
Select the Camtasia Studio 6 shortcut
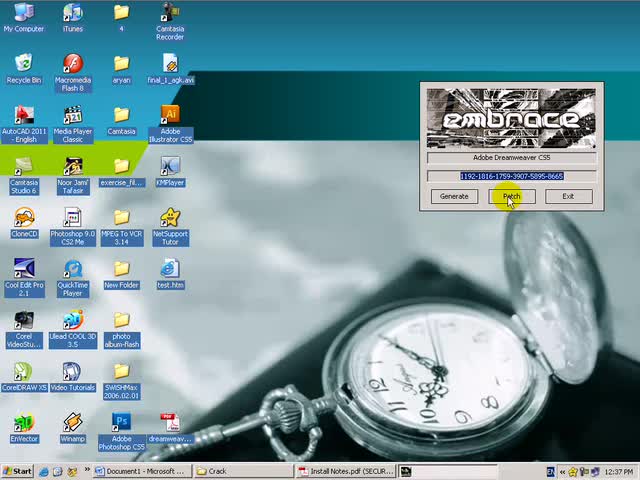24,175
